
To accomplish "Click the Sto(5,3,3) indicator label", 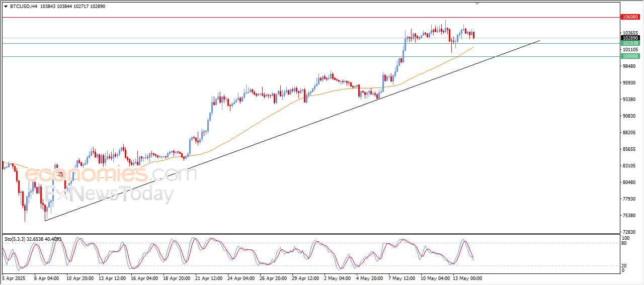I will pyautogui.click(x=33, y=239).
